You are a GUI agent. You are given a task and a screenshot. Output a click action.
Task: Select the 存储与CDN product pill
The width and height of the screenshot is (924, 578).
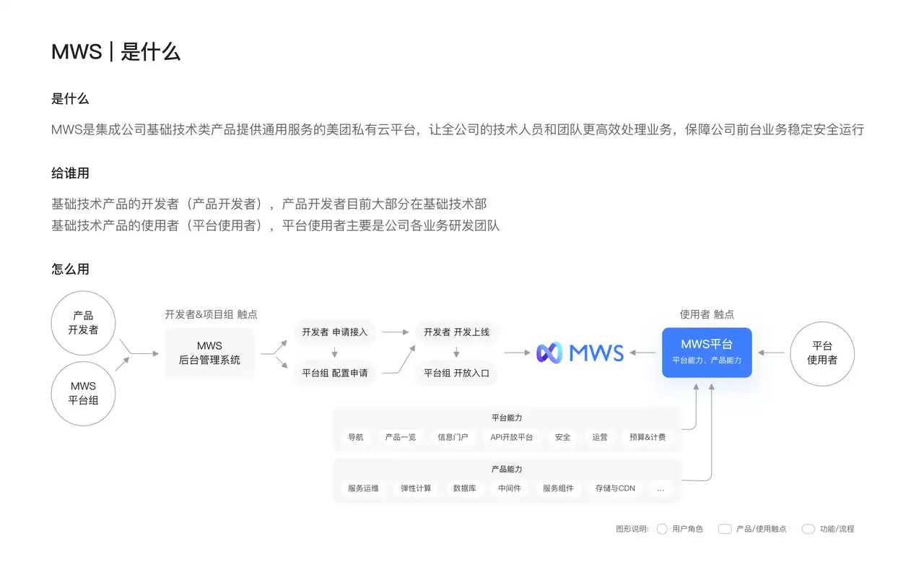coord(616,488)
